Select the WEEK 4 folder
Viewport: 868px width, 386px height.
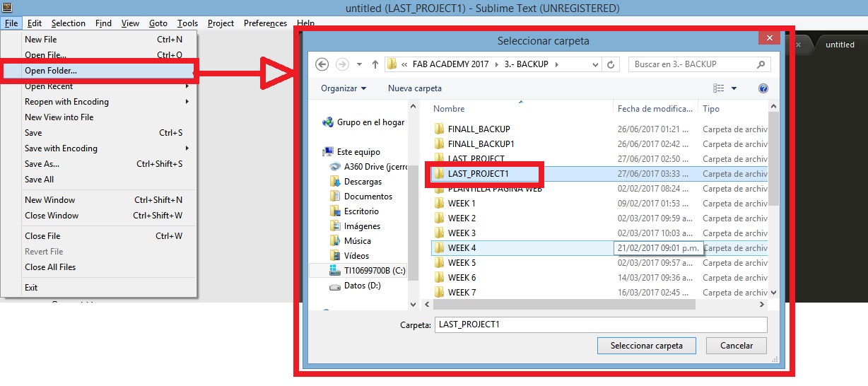coord(455,248)
